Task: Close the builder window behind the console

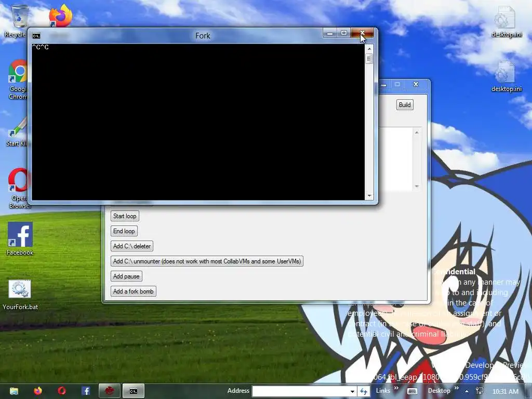Action: coord(416,84)
